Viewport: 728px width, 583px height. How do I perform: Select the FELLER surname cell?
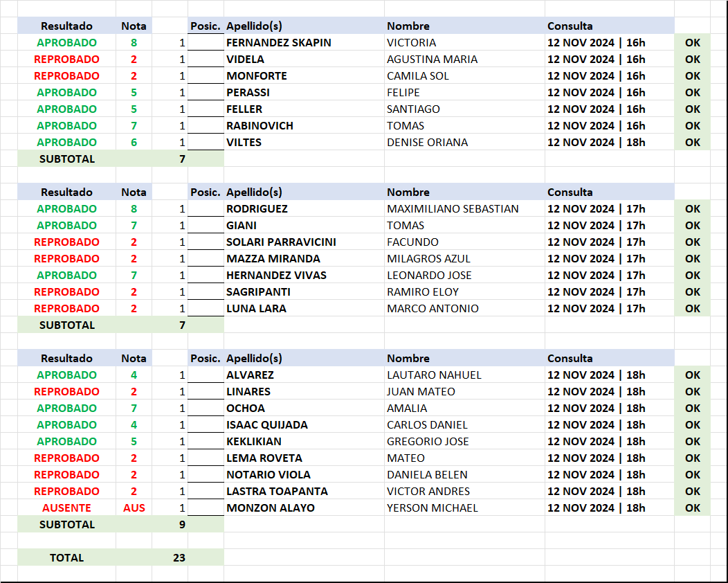click(304, 109)
